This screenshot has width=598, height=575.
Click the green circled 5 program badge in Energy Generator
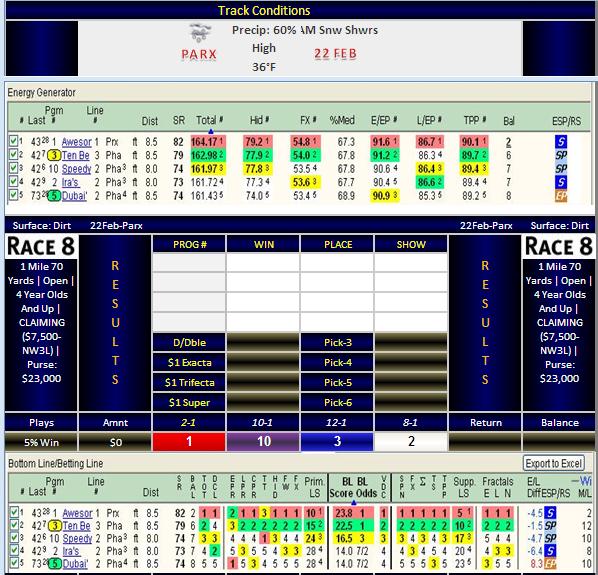[x=54, y=196]
